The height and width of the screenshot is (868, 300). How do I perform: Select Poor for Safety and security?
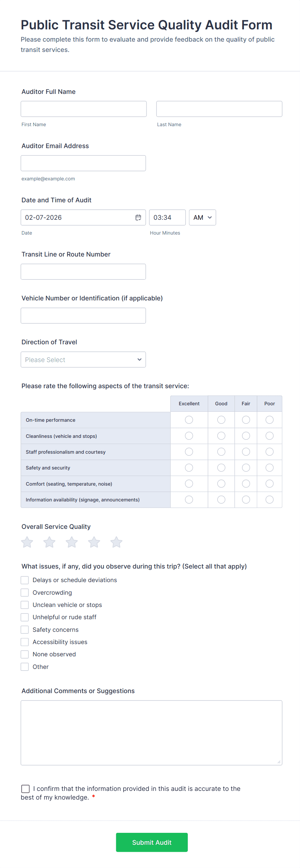click(x=269, y=468)
